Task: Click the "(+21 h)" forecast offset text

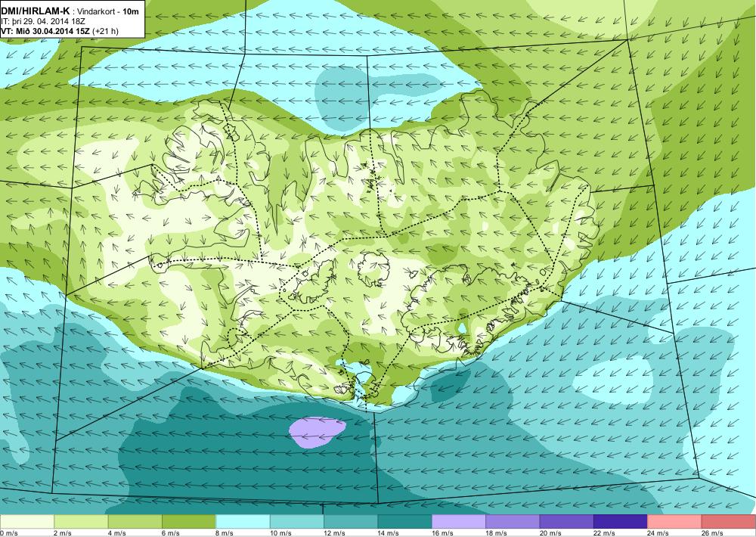Action: 106,31
